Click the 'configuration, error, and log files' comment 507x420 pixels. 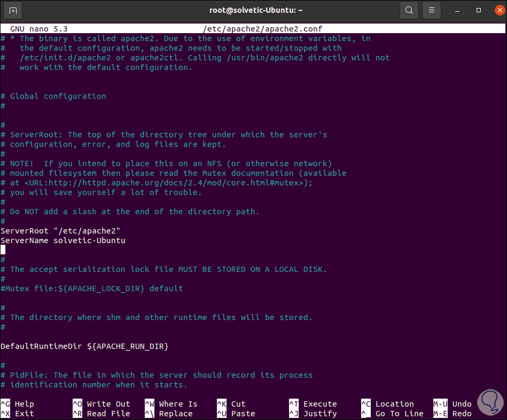[x=113, y=144]
